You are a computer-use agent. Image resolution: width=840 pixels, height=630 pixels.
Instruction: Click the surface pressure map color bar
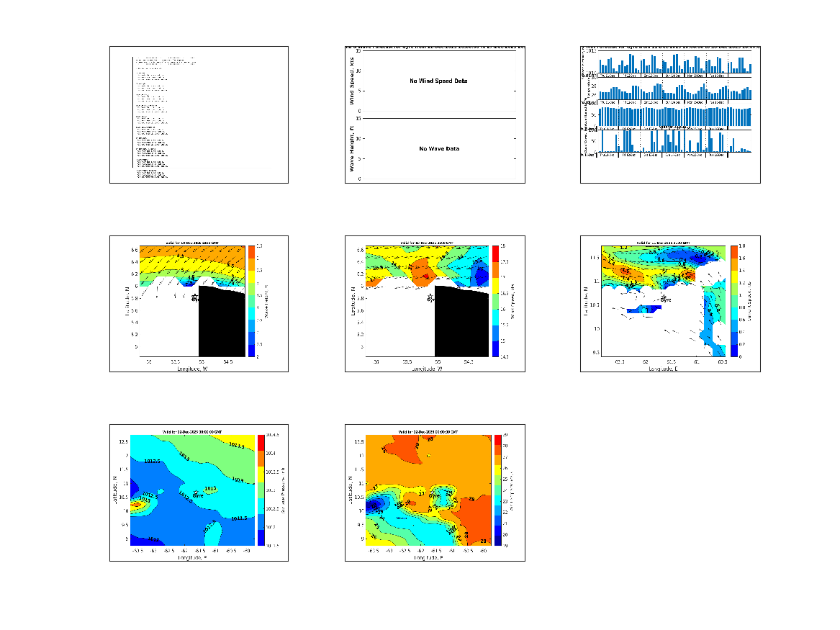[262, 490]
